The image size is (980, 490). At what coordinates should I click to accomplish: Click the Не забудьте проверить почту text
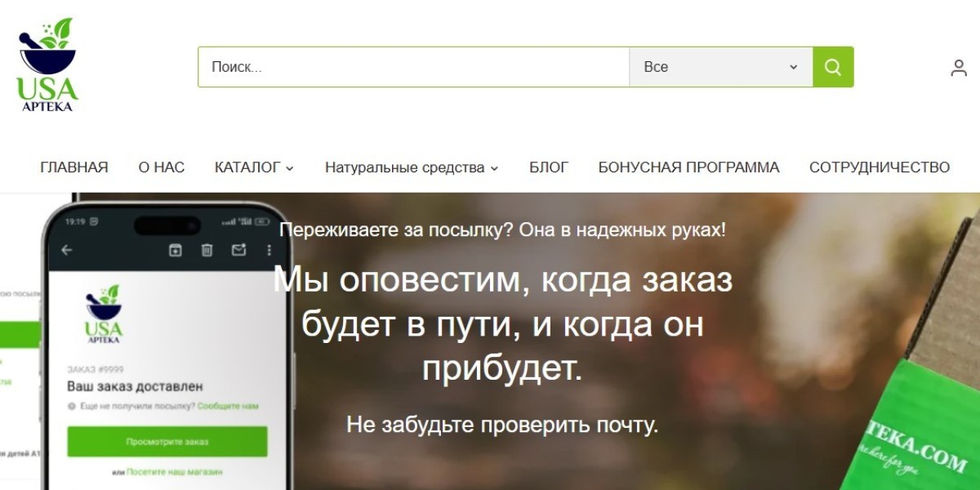(x=502, y=425)
